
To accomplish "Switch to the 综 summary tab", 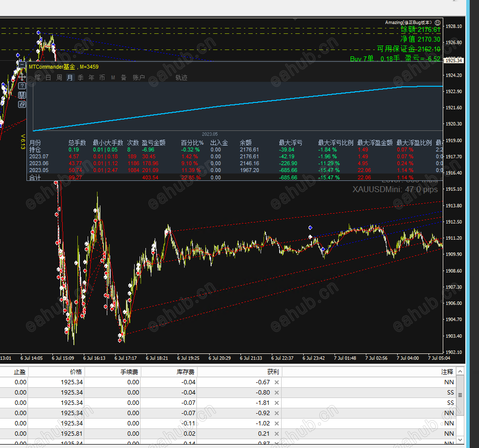I will 38,77.
